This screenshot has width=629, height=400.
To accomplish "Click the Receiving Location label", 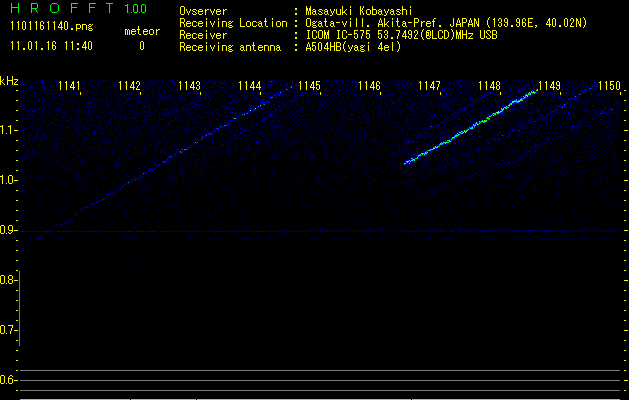I will [x=233, y=23].
